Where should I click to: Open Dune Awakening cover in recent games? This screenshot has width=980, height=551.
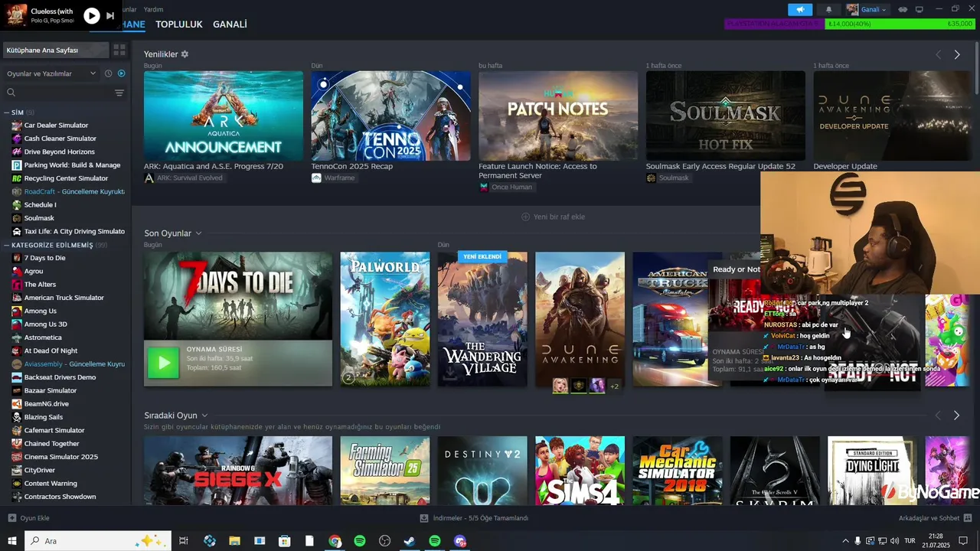[x=580, y=319]
